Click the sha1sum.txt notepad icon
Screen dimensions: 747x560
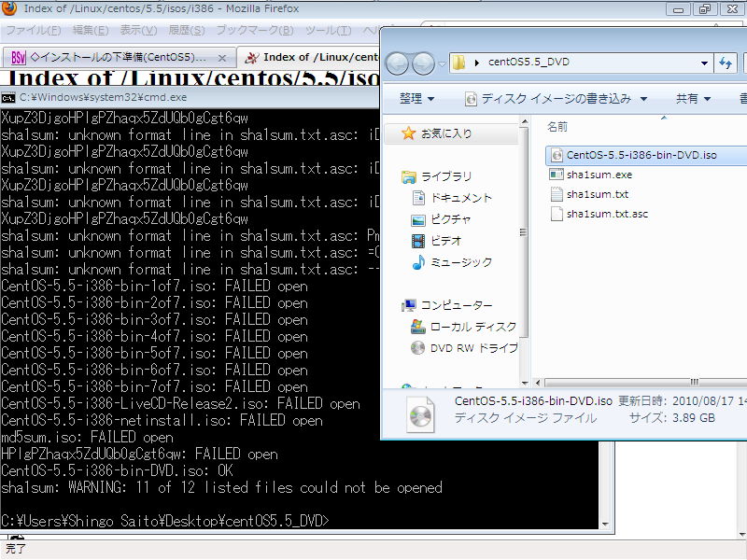tap(557, 194)
